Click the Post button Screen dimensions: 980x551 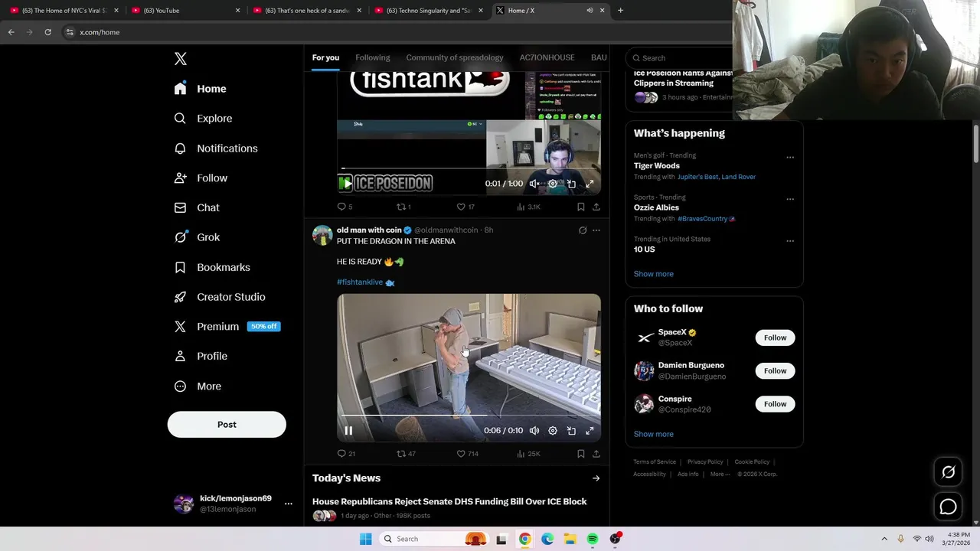coord(227,425)
